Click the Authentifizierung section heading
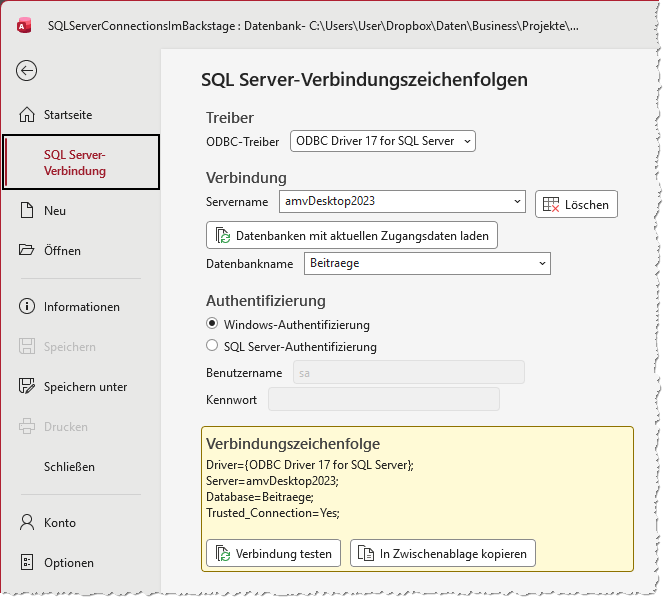 pos(266,300)
